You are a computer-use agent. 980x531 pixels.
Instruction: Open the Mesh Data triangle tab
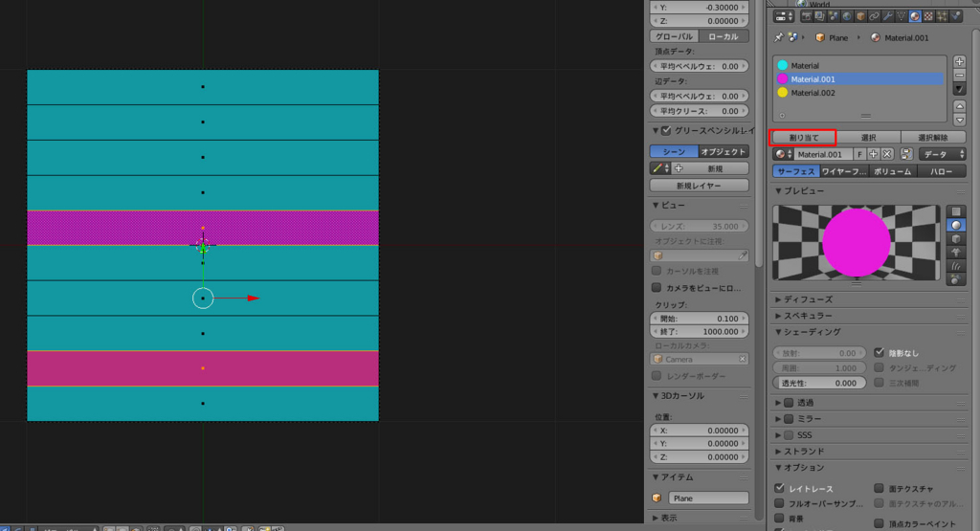tap(902, 16)
